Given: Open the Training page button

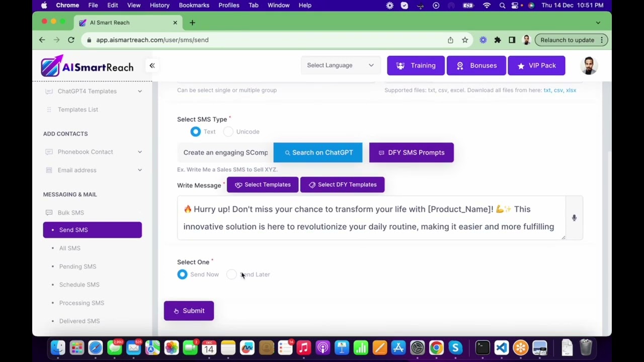Looking at the screenshot, I should click(416, 65).
